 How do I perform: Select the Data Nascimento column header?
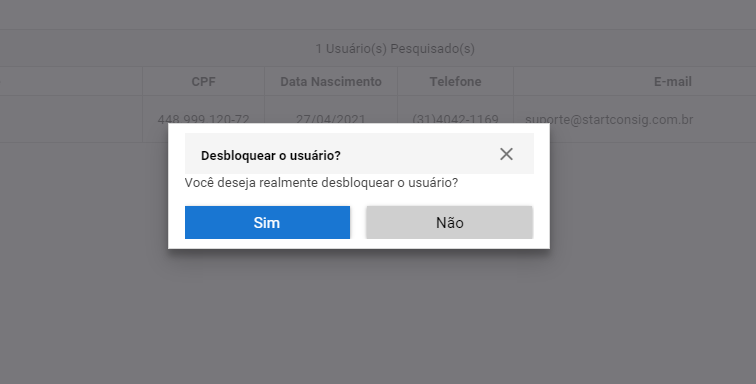tap(331, 82)
